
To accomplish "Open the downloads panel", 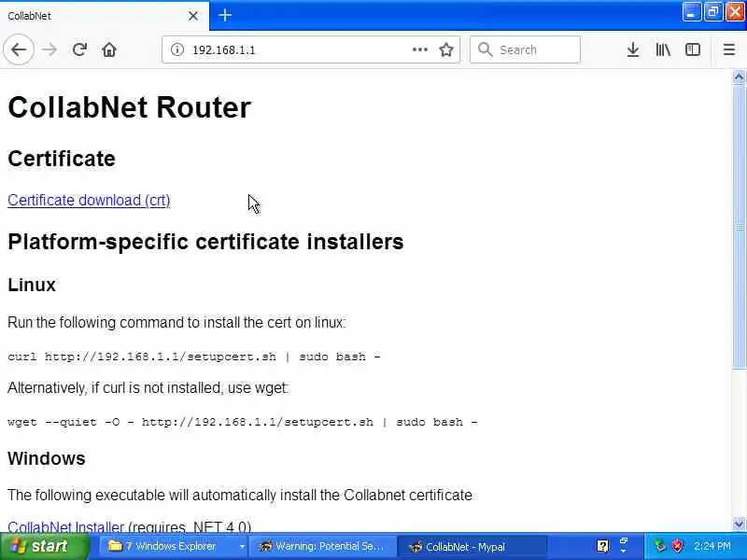I will [633, 49].
